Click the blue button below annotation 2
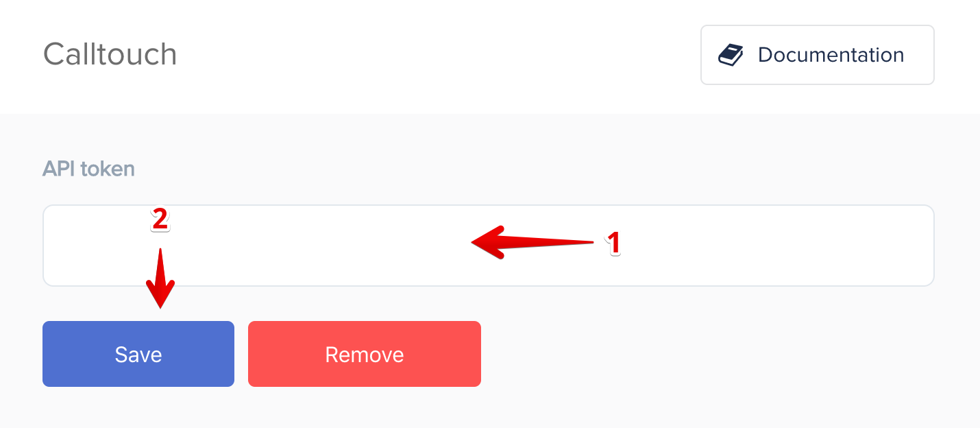Viewport: 980px width, 428px height. pos(138,354)
